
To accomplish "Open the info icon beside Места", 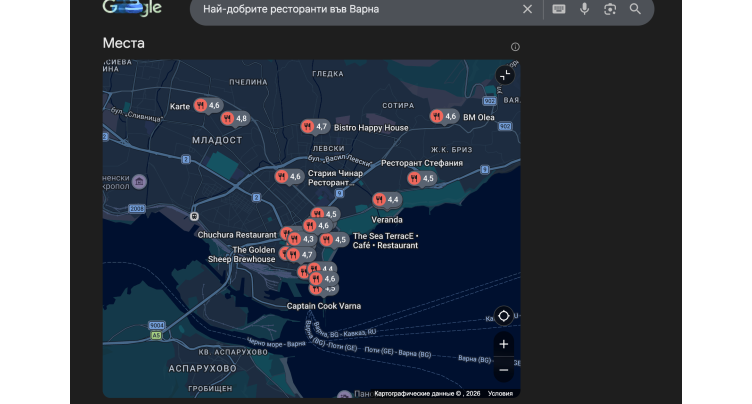I will click(x=515, y=47).
